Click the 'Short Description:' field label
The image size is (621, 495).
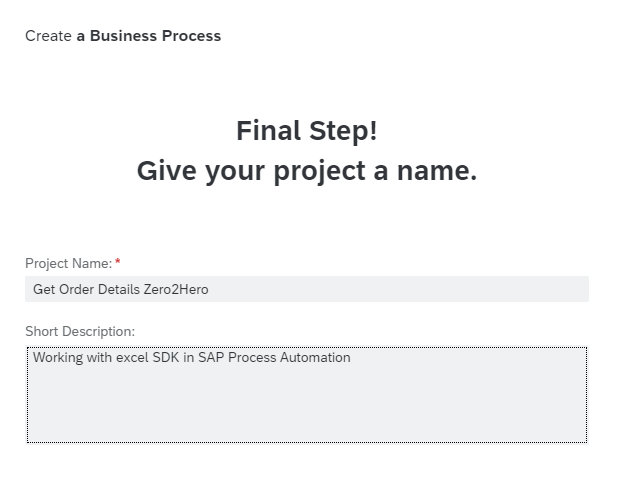[79, 331]
